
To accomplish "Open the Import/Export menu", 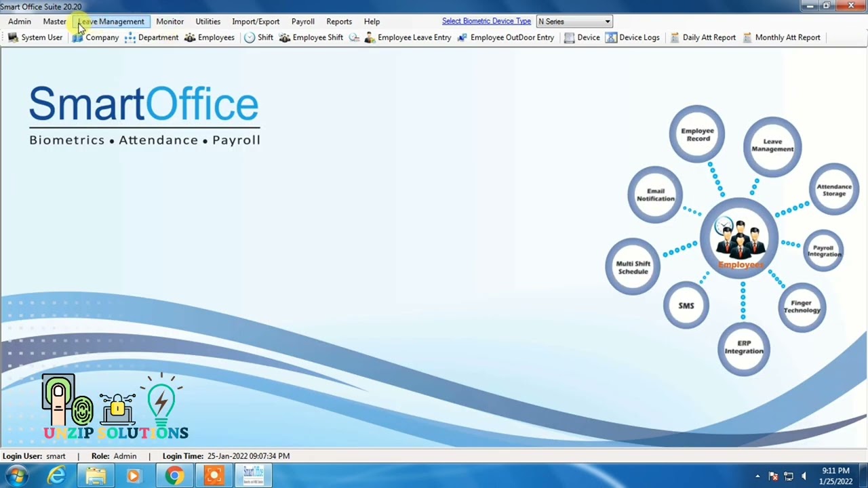I will pos(256,22).
